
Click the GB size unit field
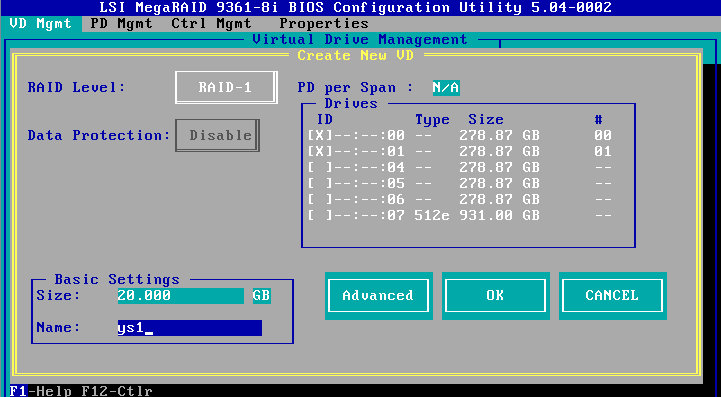click(261, 295)
